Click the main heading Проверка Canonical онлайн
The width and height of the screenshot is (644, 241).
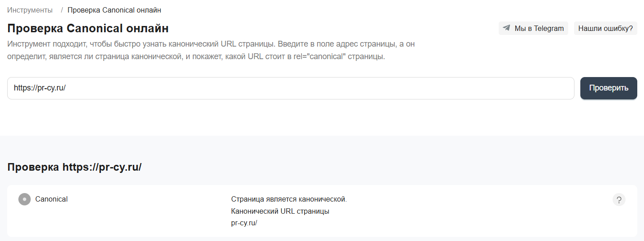88,29
